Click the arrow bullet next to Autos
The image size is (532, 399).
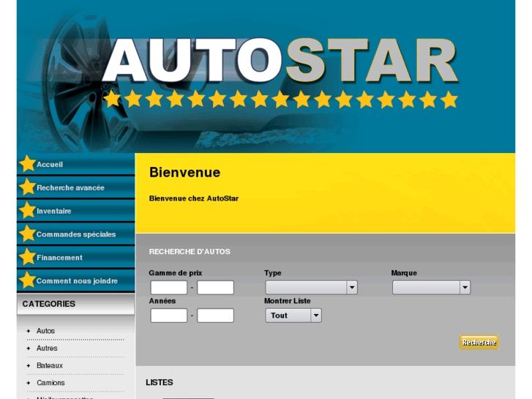[29, 331]
